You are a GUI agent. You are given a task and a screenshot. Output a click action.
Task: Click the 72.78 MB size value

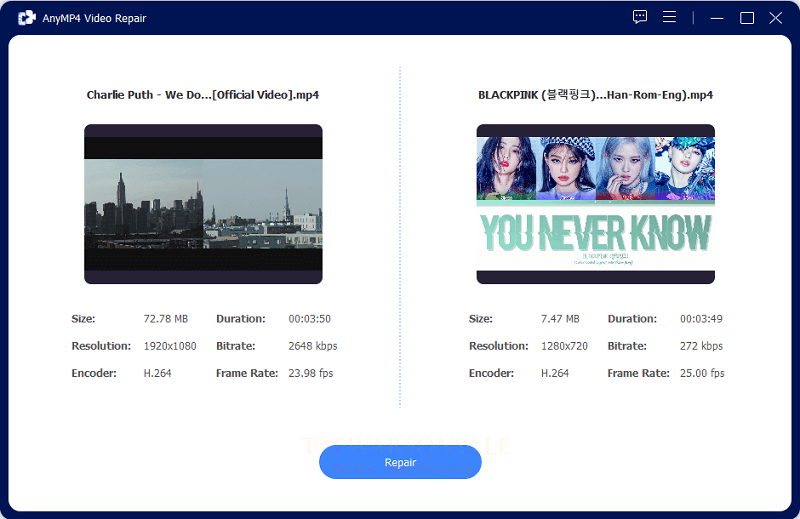tap(166, 319)
